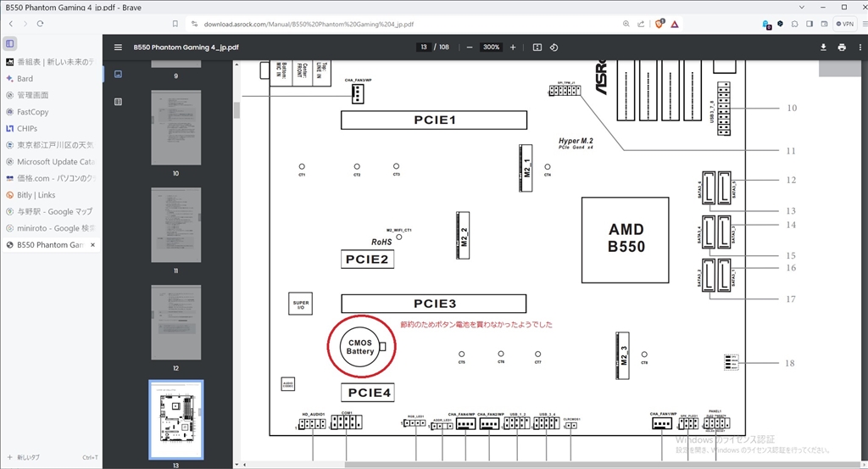Switch to miniroto - Google 検索 tab
Image resolution: width=868 pixels, height=469 pixels.
pos(52,228)
